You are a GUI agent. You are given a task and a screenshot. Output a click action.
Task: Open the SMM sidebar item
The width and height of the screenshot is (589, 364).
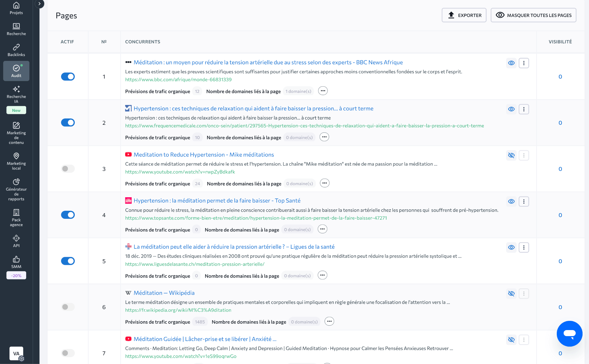pos(16,262)
